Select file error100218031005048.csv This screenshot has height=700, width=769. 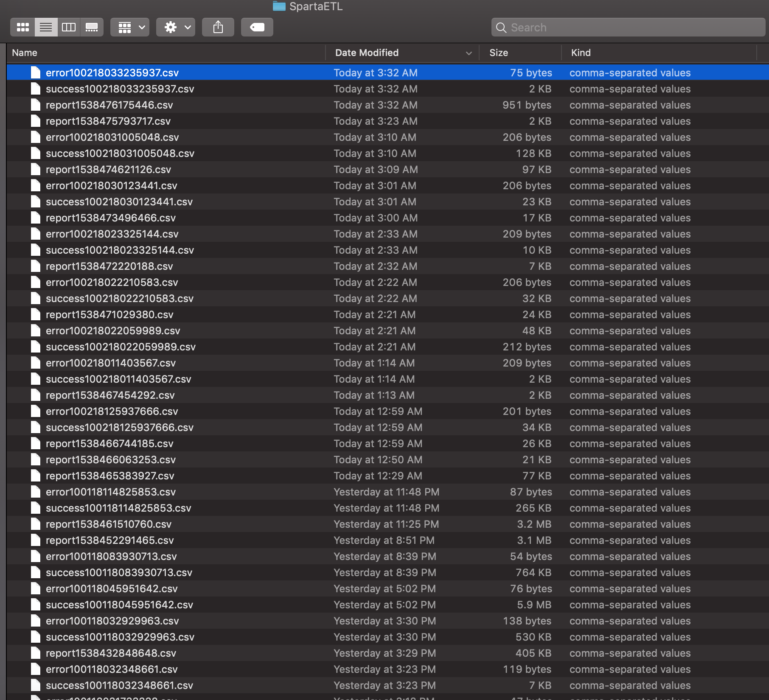coord(388,137)
